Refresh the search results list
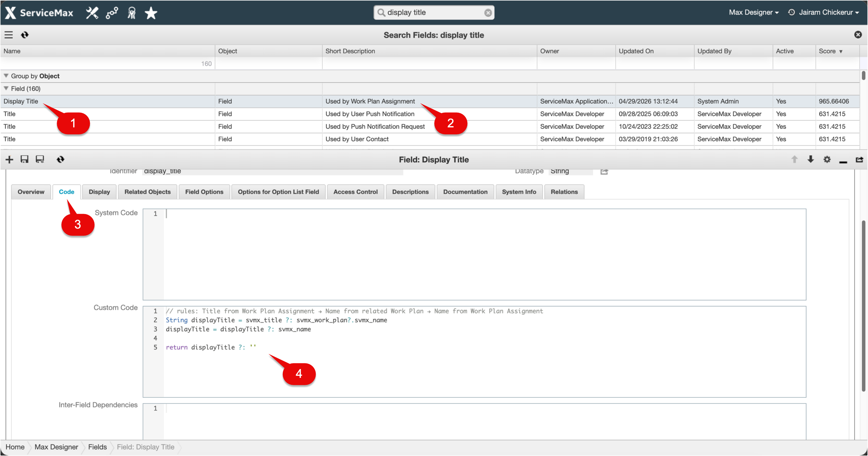Image resolution: width=868 pixels, height=456 pixels. (25, 35)
